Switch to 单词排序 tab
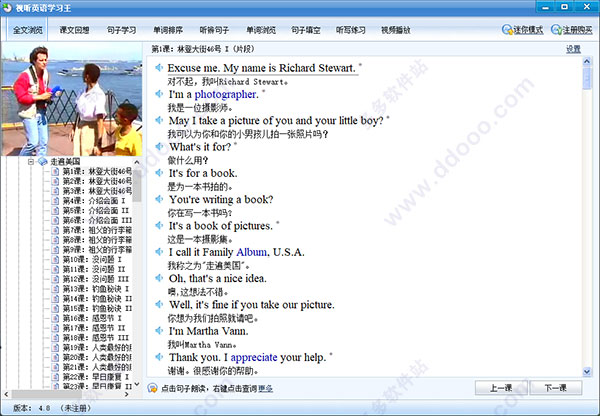 [x=168, y=30]
